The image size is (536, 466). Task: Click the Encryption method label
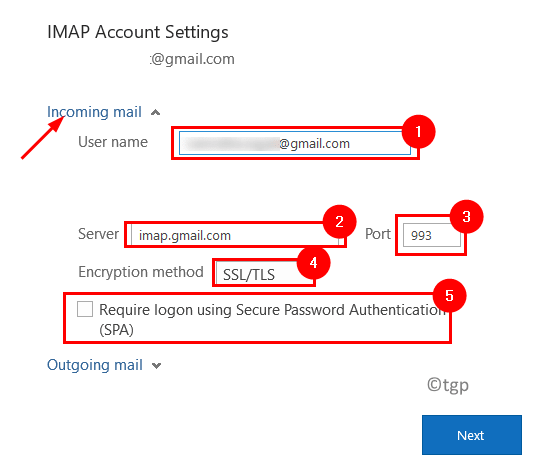tap(141, 272)
